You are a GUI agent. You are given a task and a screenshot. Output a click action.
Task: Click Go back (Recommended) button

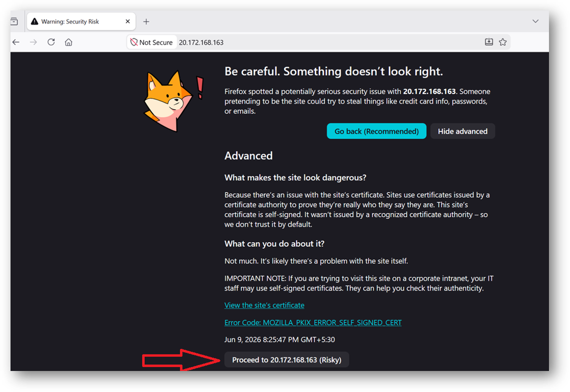[x=376, y=131]
